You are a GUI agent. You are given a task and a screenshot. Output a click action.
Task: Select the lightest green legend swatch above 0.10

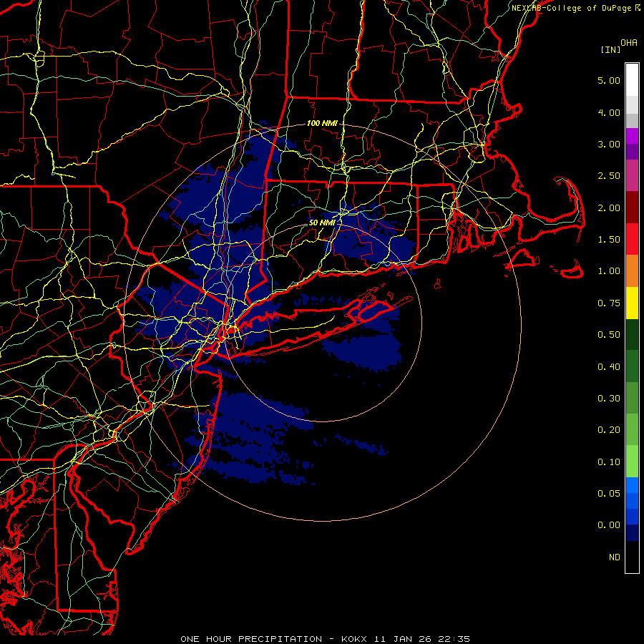(632, 462)
